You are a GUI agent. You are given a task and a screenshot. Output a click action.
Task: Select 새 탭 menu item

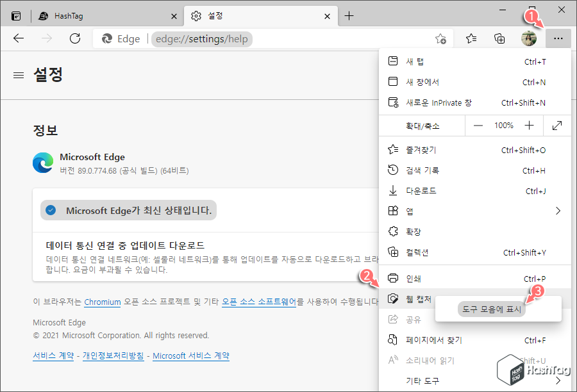(474, 61)
